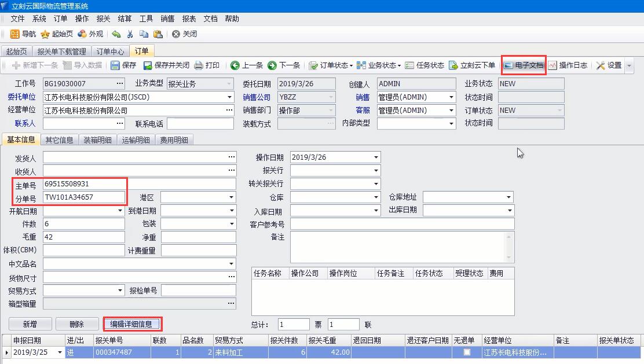Click the 打印 (Print) icon

point(207,65)
